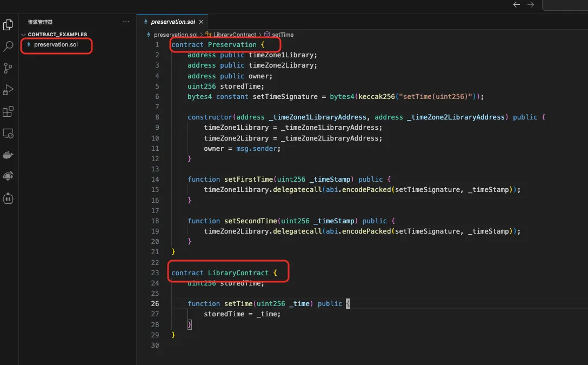The height and width of the screenshot is (365, 588).
Task: Open the Source Control view
Action: click(x=8, y=68)
